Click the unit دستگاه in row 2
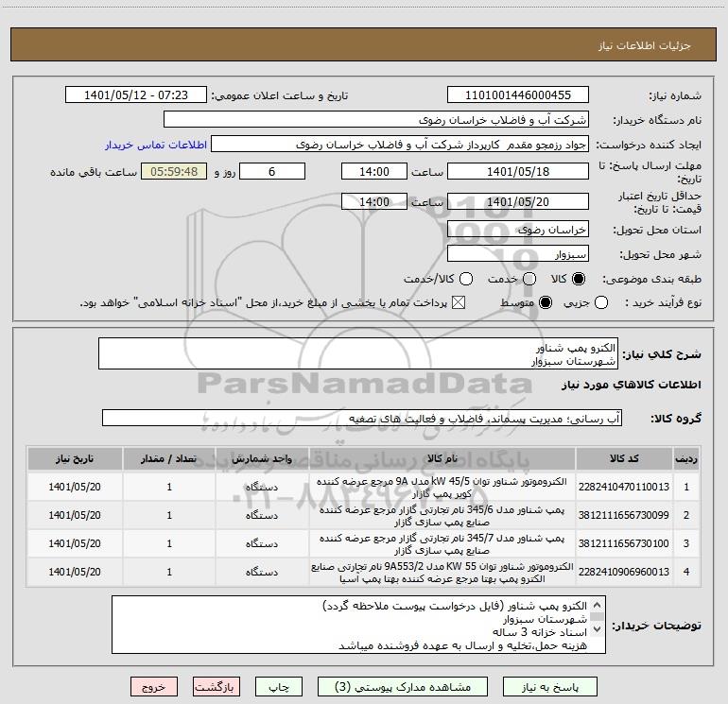 click(x=262, y=515)
